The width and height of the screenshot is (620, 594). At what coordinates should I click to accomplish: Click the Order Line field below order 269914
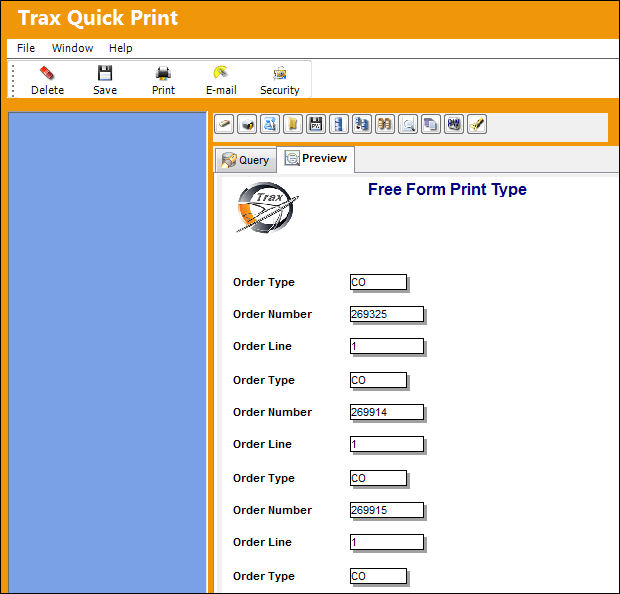click(x=387, y=444)
